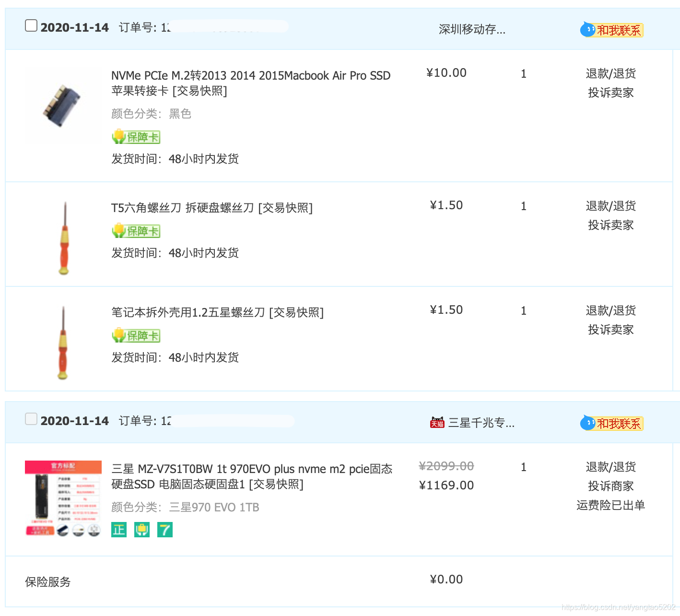Viewport: 680px width, 616px height.
Task: Click 退款/退货 for the T5六角螺丝刀
Action: pos(610,206)
